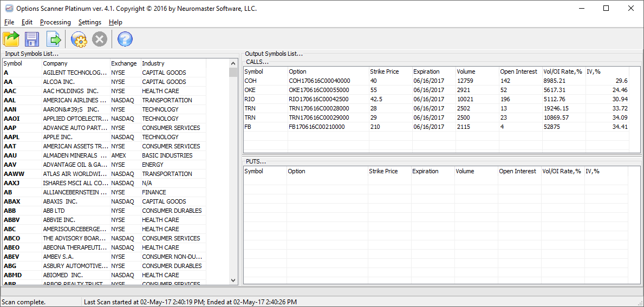
Task: Open the Settings menu
Action: pos(90,22)
